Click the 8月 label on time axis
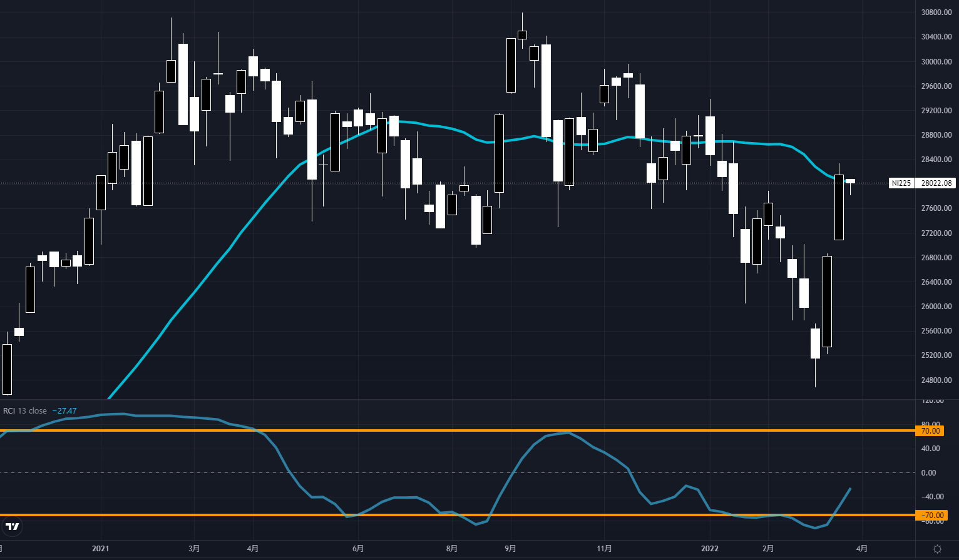 [x=452, y=549]
